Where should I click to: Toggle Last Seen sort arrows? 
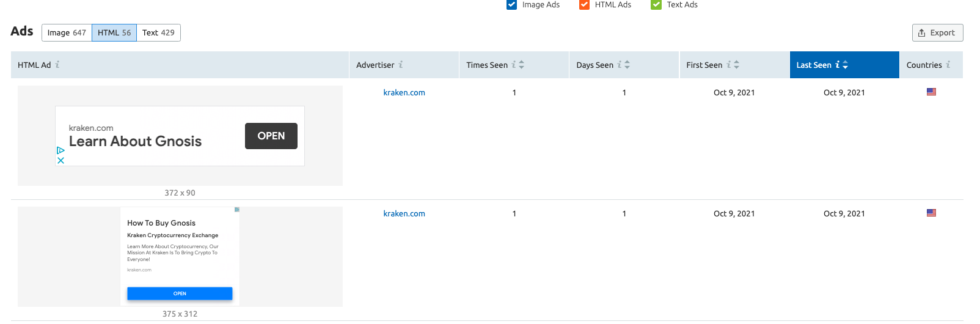[x=846, y=65]
